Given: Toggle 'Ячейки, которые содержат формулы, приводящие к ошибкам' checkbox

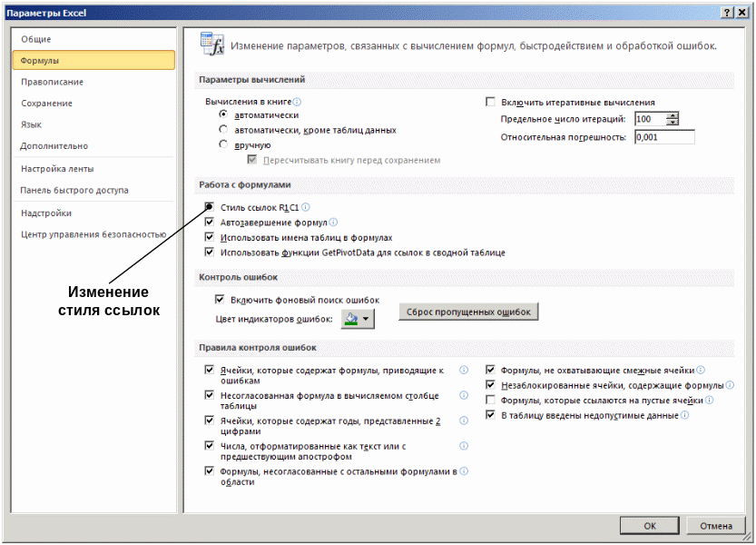Looking at the screenshot, I should [x=210, y=370].
